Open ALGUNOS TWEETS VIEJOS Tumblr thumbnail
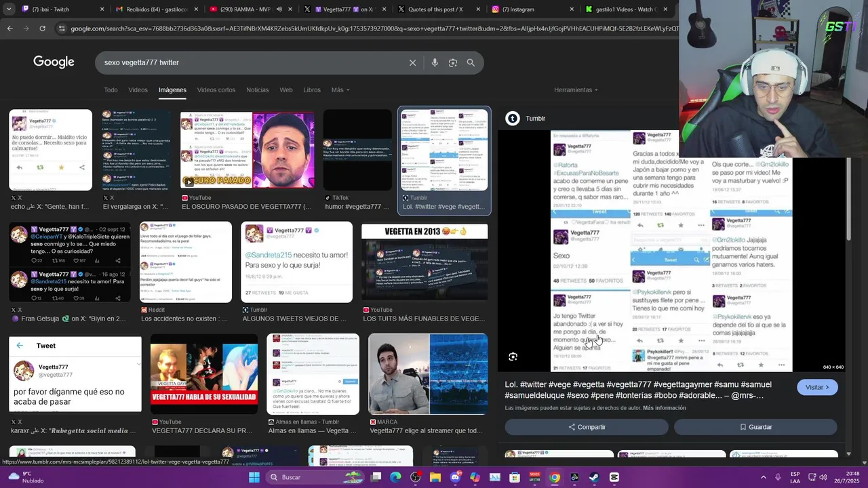 click(296, 262)
